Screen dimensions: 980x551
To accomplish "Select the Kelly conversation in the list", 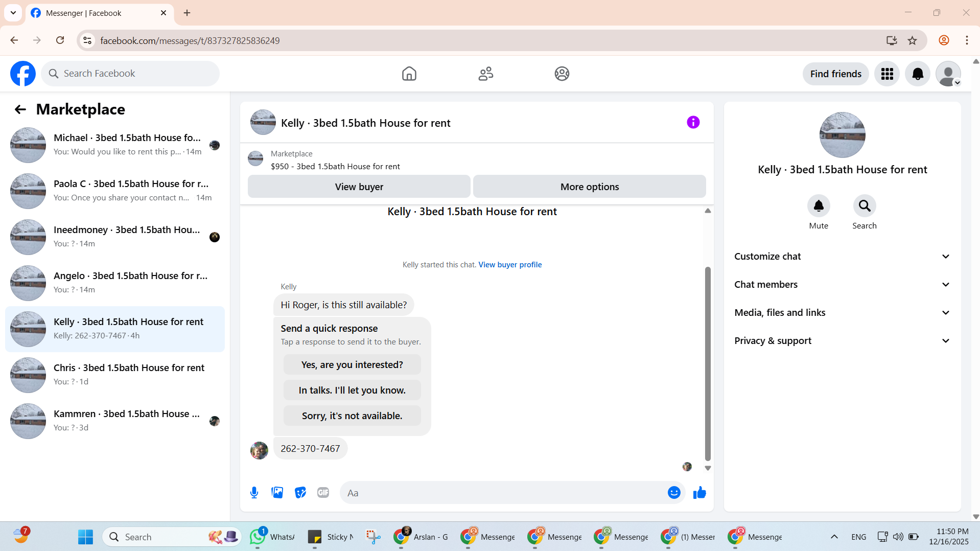I will click(115, 329).
